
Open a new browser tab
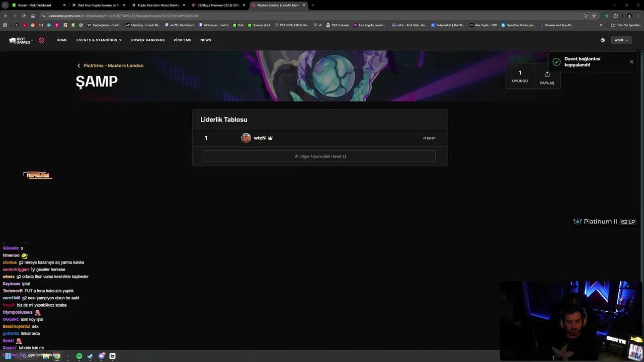(313, 5)
